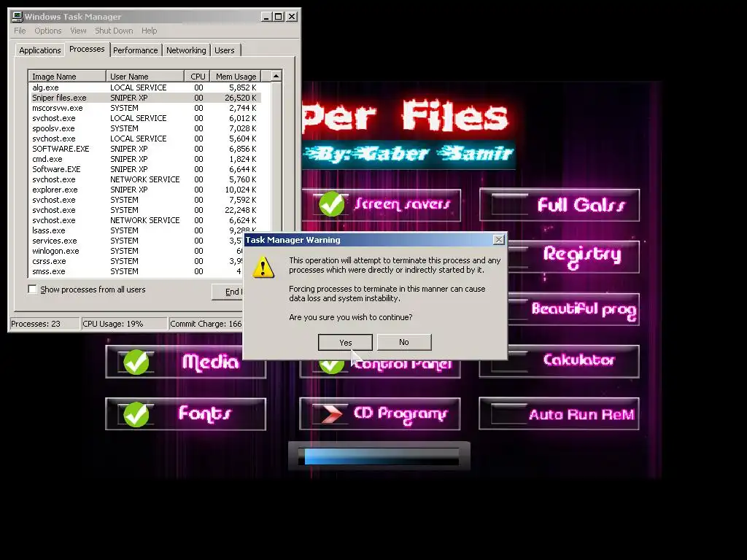Image resolution: width=747 pixels, height=560 pixels.
Task: Select the explorer.exe process
Action: click(x=145, y=190)
